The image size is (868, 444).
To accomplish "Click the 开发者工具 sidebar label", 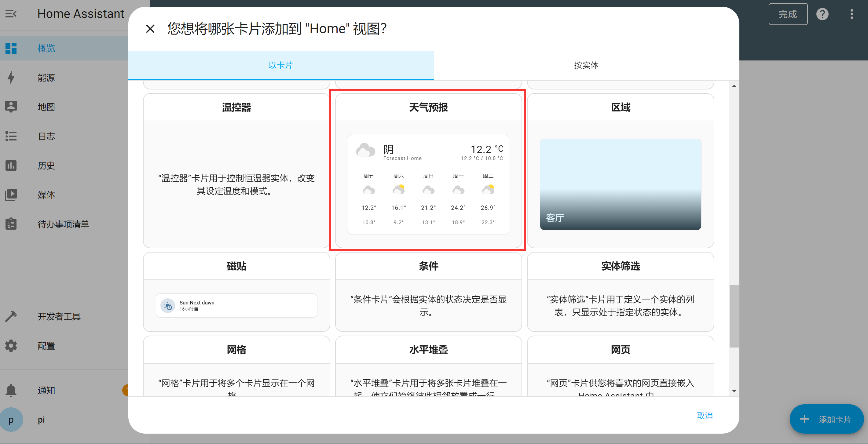I will click(59, 317).
